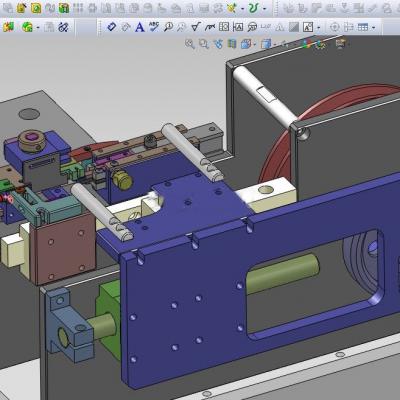Open dropdown beside the green curve icon
This screenshot has height=400, width=400.
pyautogui.click(x=265, y=9)
